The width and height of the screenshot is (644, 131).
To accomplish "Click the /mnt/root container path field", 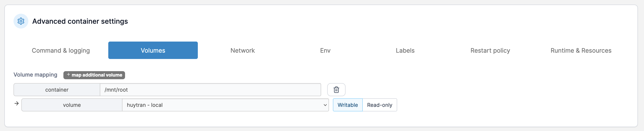I will pyautogui.click(x=210, y=90).
